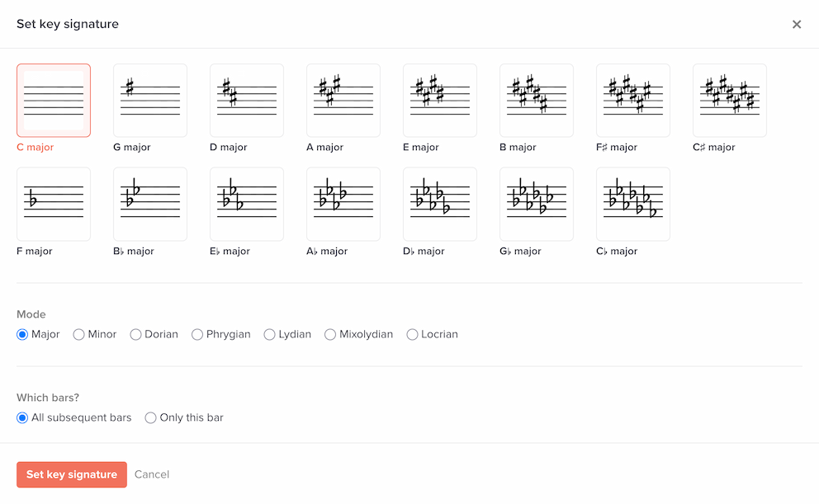Click the Set key signature button
Image resolution: width=819 pixels, height=504 pixels.
pyautogui.click(x=72, y=474)
